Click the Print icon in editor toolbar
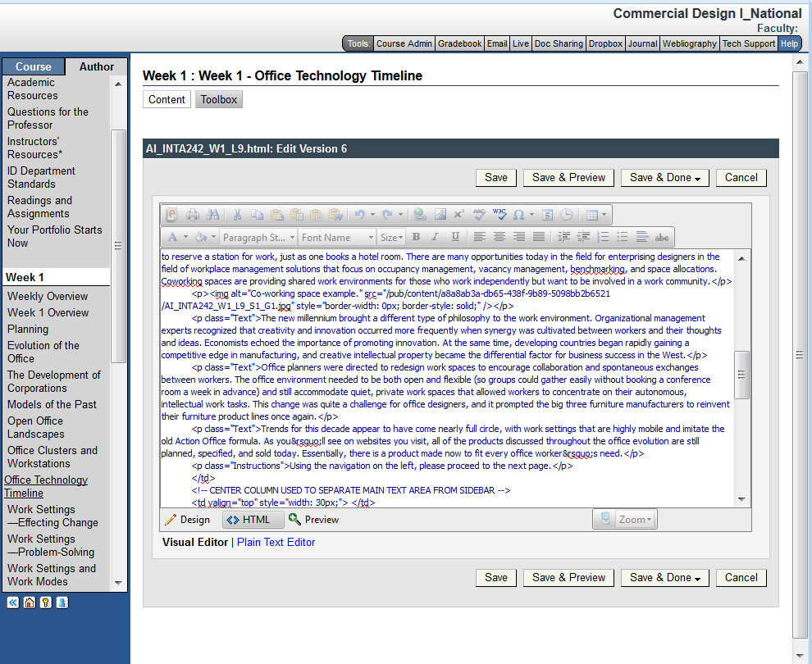Screen dimensions: 812x664 coord(193,215)
